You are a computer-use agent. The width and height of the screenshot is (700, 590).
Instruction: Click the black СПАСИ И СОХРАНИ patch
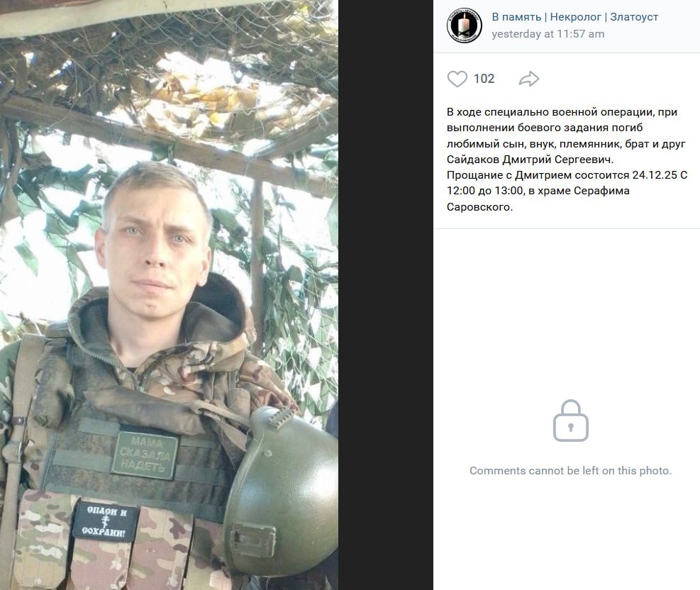point(106,522)
